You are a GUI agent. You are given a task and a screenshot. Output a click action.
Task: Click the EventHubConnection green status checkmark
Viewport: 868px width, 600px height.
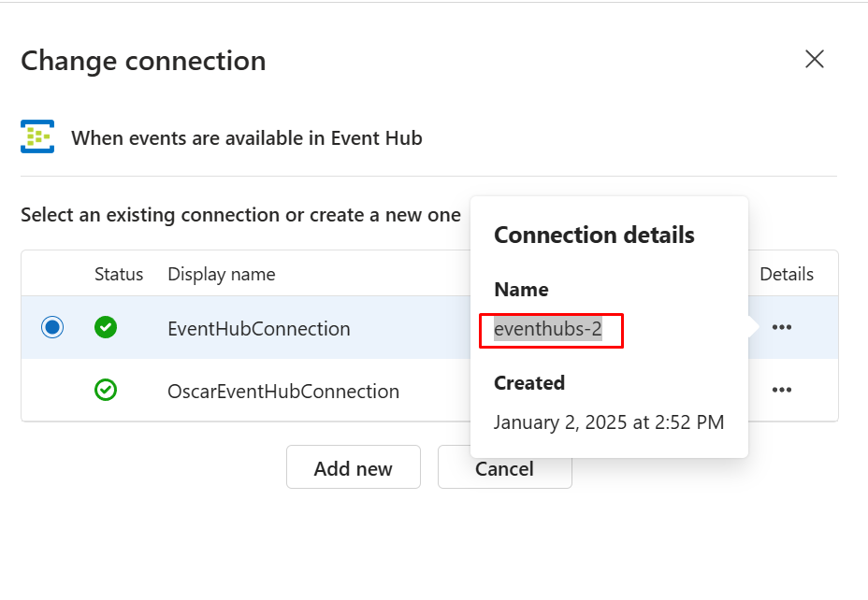coord(106,328)
